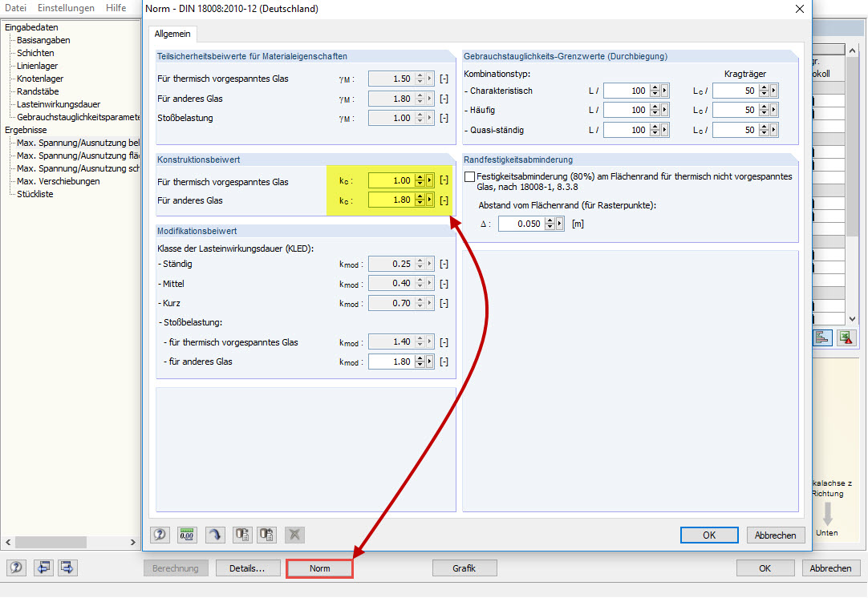Select Stückliste tree item
868x598 pixels.
click(34, 194)
